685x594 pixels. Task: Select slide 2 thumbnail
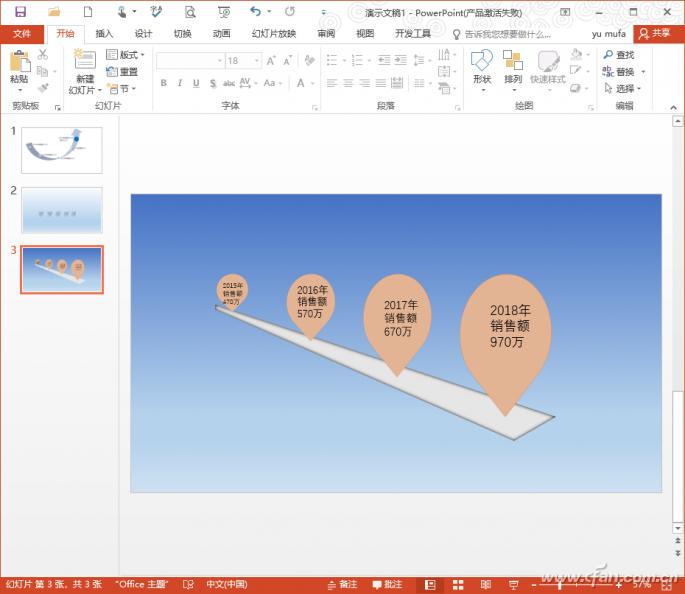(62, 211)
